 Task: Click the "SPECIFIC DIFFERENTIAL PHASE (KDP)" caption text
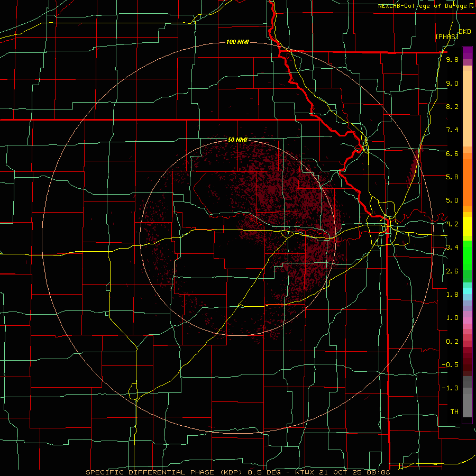click(166, 472)
